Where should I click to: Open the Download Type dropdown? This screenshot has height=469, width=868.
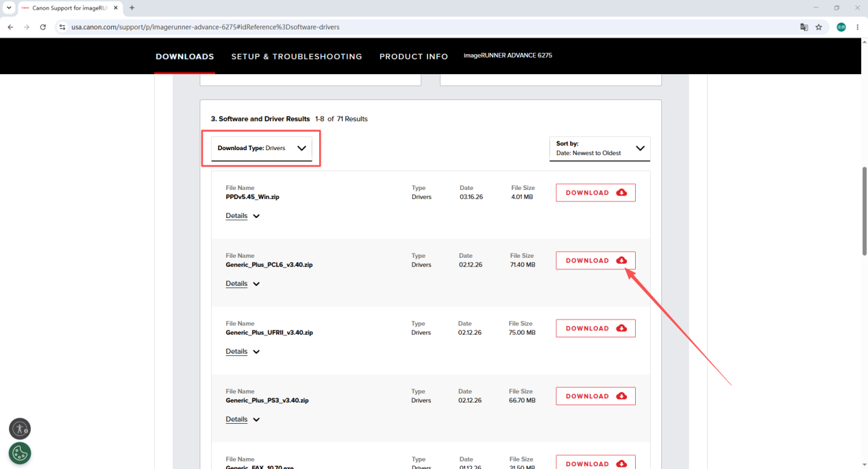pos(262,148)
